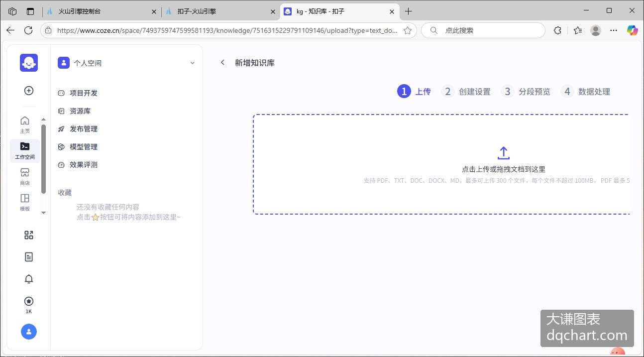Click the 新增知识库 heading

[255, 63]
